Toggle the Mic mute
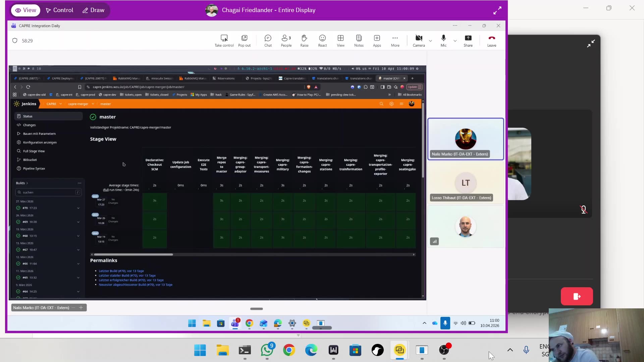This screenshot has height=362, width=644. pos(443,41)
